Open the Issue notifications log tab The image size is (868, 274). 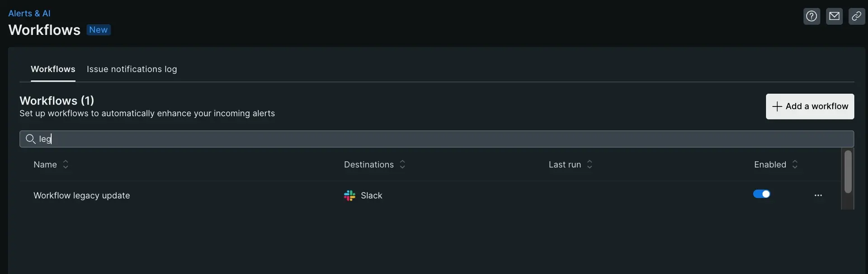click(x=132, y=69)
